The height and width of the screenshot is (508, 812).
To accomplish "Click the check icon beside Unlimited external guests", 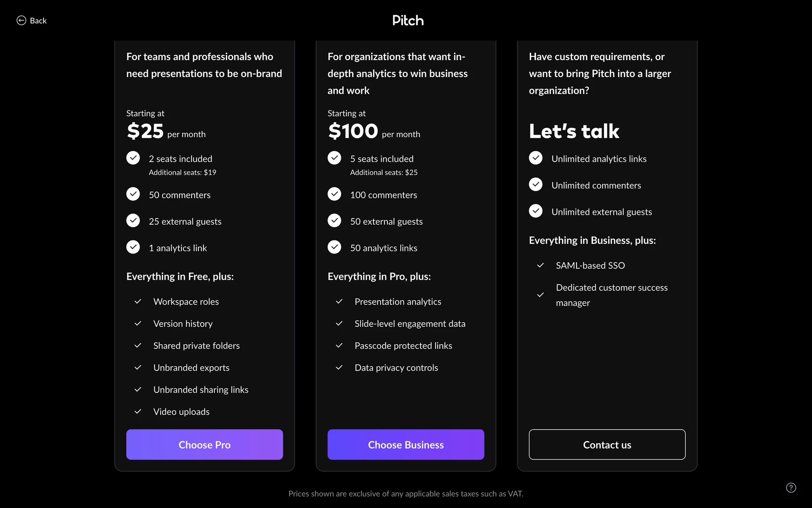I will 536,211.
